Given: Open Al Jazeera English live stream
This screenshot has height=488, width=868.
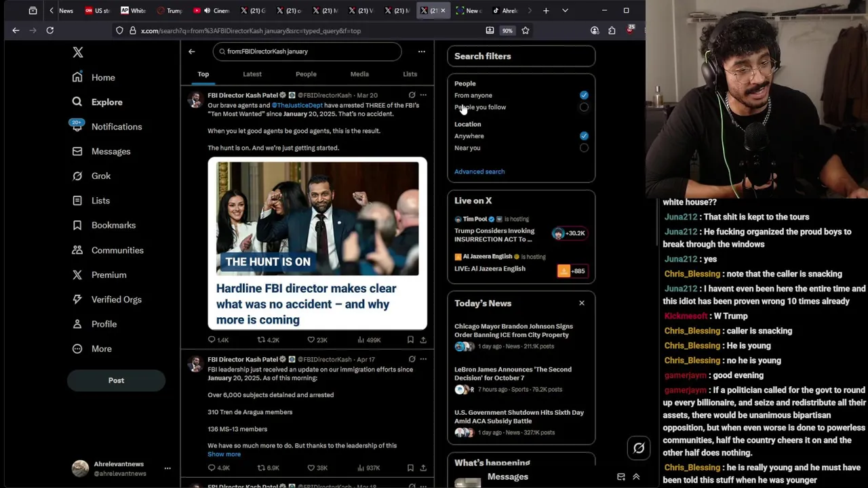Looking at the screenshot, I should pyautogui.click(x=520, y=263).
